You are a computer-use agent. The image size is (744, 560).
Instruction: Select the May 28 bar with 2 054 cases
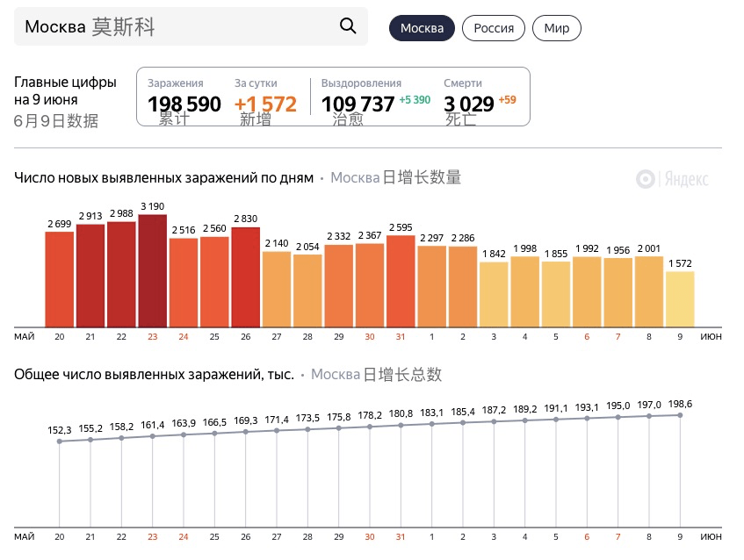(307, 291)
